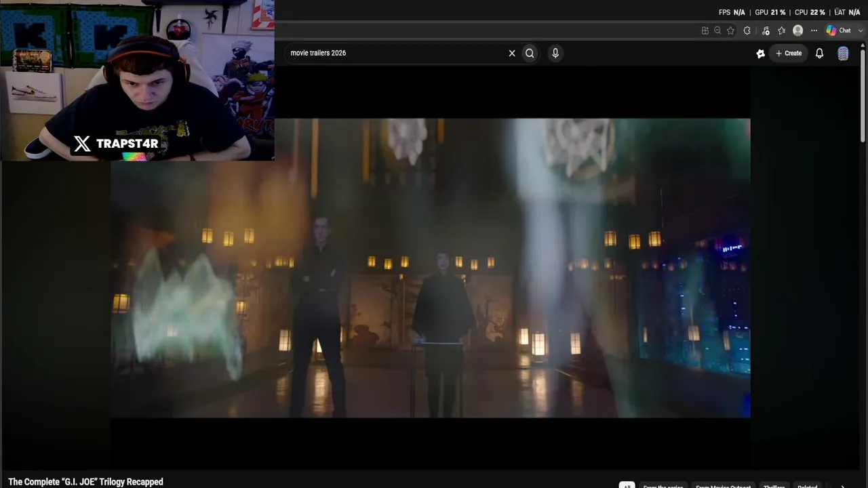Click the "CPU 22 %" stats readout

tap(810, 12)
